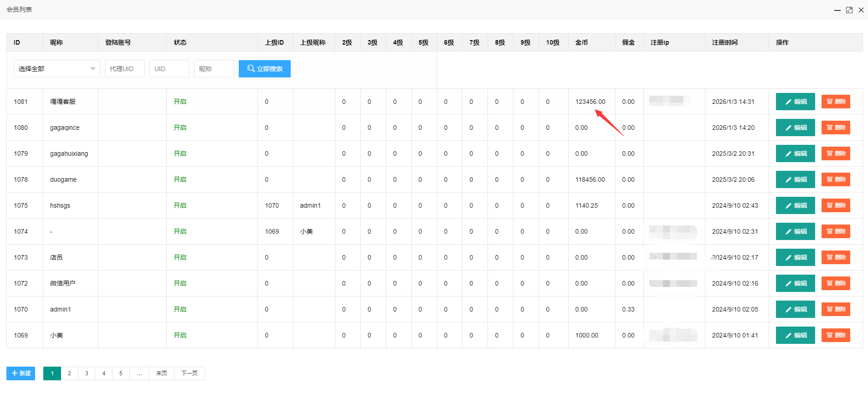Go to page 2 of results
The width and height of the screenshot is (868, 409).
[69, 373]
